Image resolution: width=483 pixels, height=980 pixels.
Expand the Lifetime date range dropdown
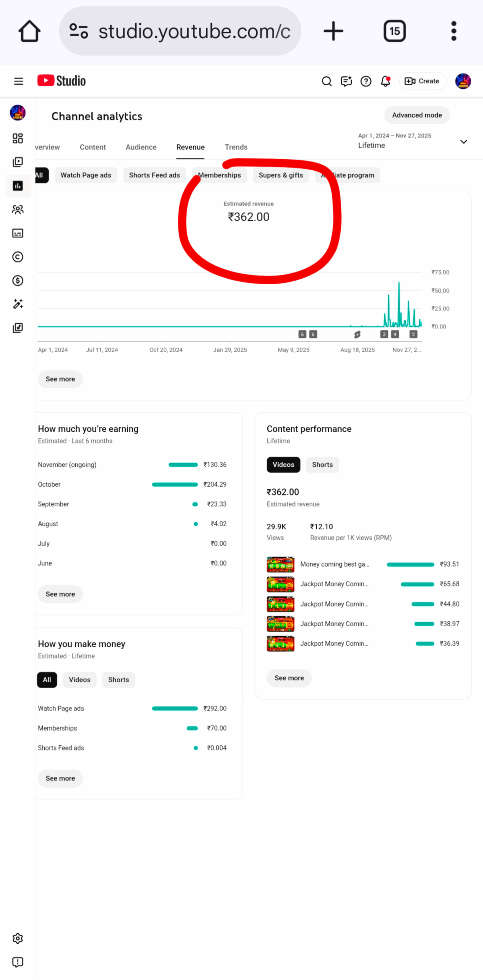(x=463, y=142)
